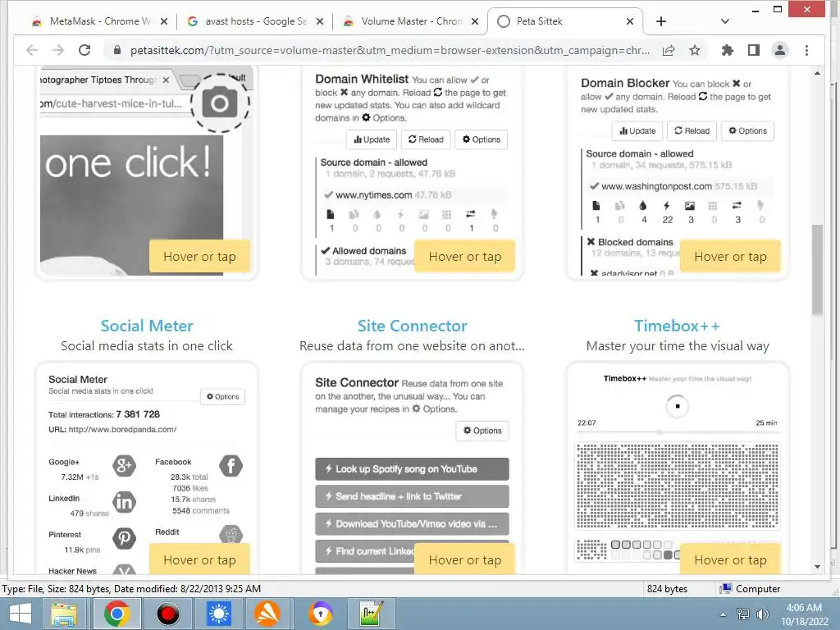The height and width of the screenshot is (630, 840).
Task: Click the address bar URL field
Action: tap(390, 50)
